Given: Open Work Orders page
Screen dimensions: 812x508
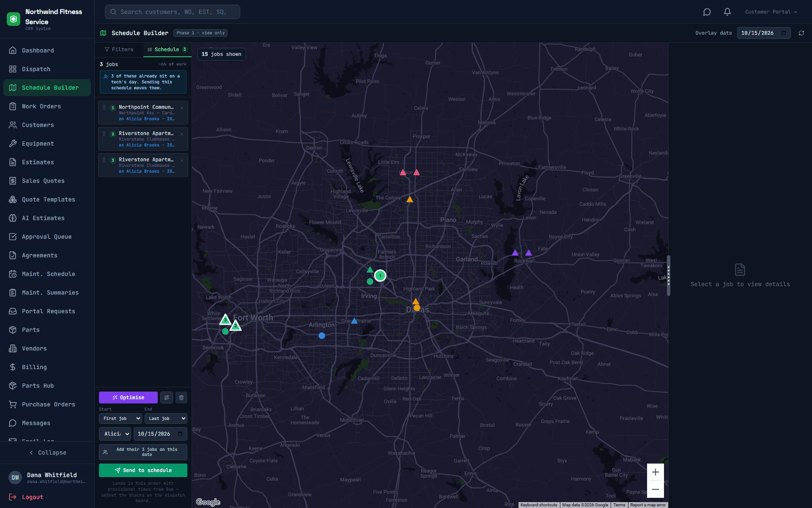Looking at the screenshot, I should point(47,106).
